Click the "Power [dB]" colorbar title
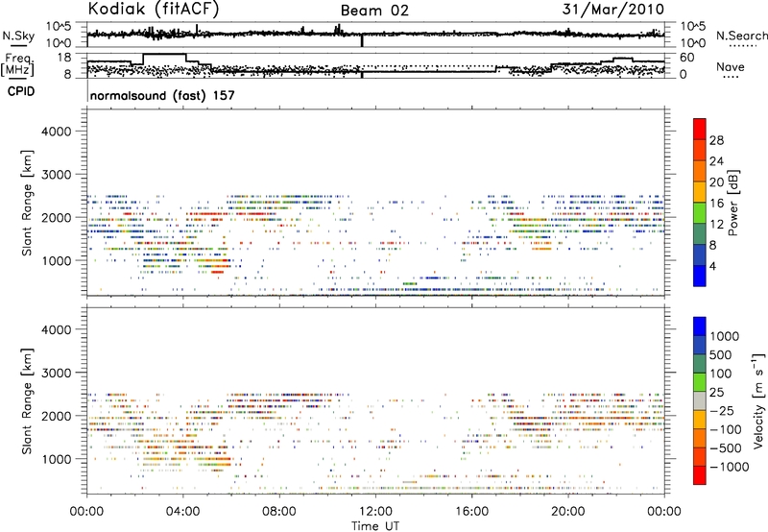Screen dimensions: 768x532 [733, 203]
